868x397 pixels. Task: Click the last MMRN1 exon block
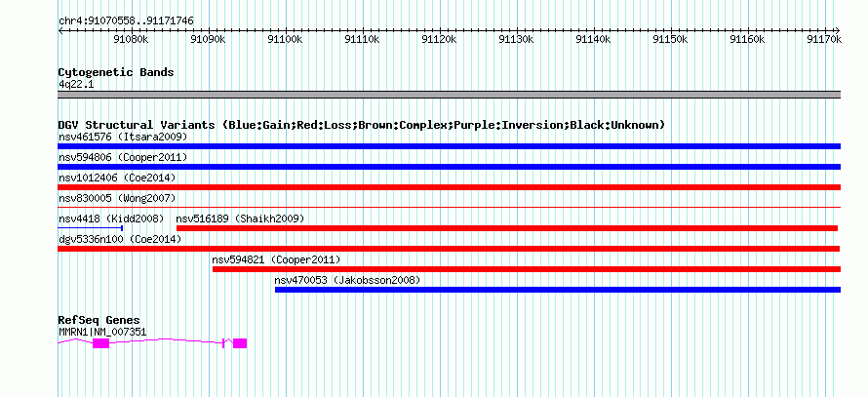tap(240, 343)
